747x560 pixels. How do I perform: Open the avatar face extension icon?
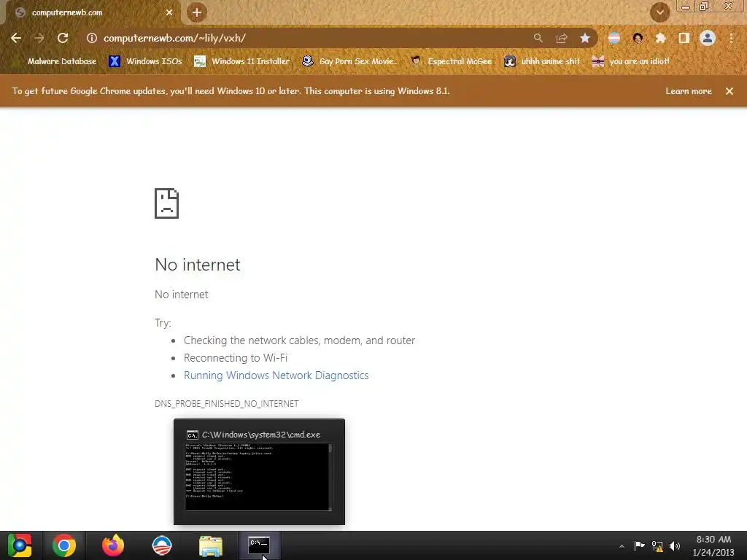click(638, 38)
